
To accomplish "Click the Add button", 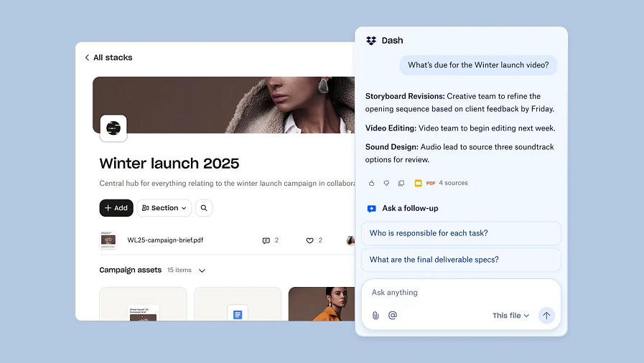I will (x=116, y=208).
